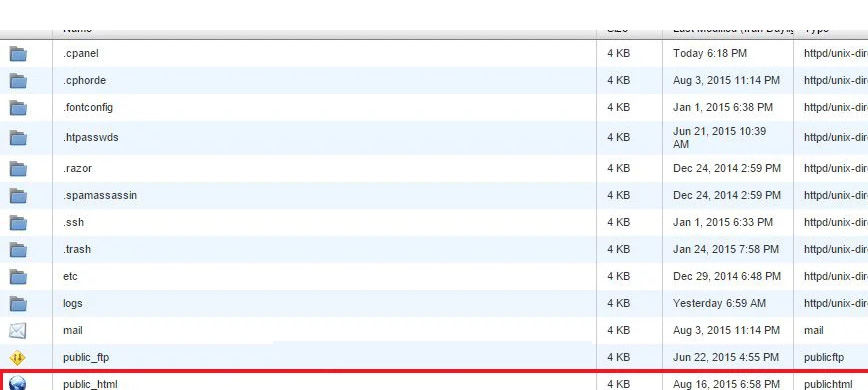The width and height of the screenshot is (868, 390).
Task: Click the .fontconfig folder icon
Action: [x=18, y=107]
